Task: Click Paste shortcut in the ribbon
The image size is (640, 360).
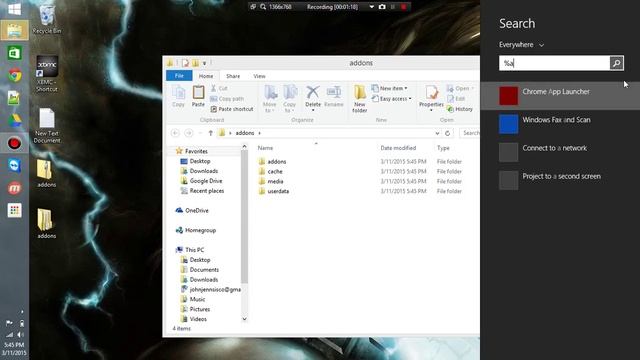Action: coord(232,109)
